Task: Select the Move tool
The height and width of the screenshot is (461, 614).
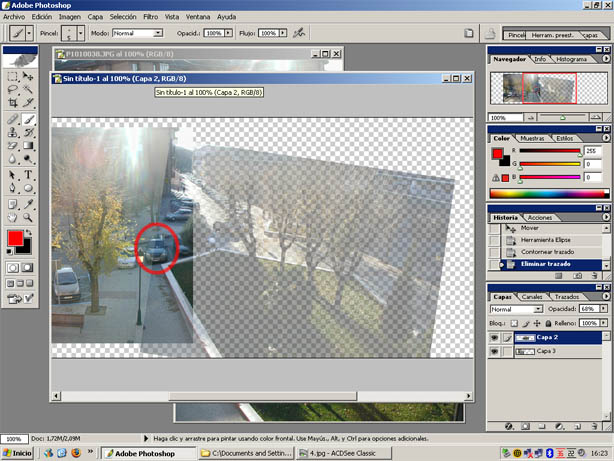Action: tap(28, 76)
